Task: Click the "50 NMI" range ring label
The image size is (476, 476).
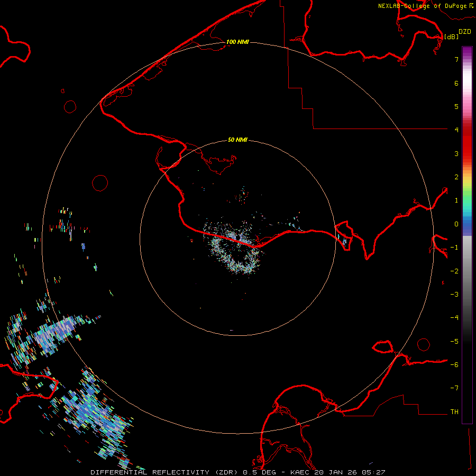Action: coord(237,140)
